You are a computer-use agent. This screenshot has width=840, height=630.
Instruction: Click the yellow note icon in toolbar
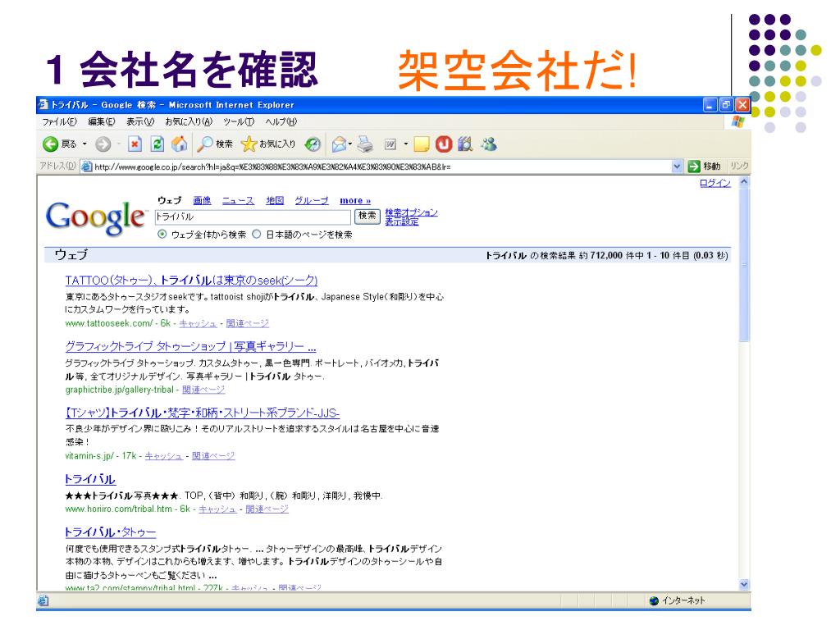422,144
